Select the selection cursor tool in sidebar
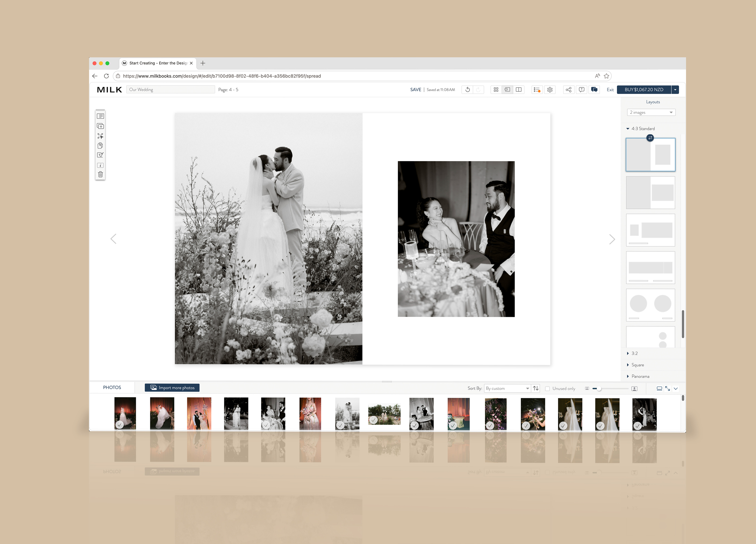The width and height of the screenshot is (756, 544). (x=100, y=136)
